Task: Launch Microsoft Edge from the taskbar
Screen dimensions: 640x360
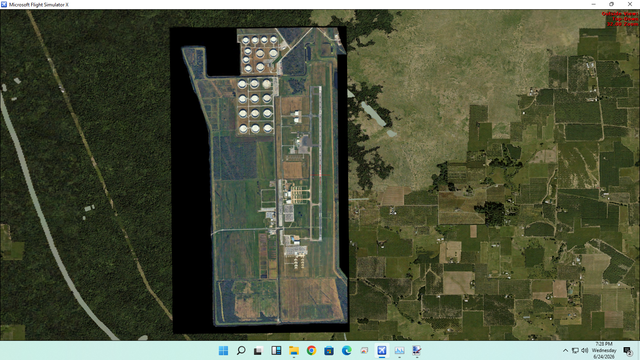Action: (347, 351)
